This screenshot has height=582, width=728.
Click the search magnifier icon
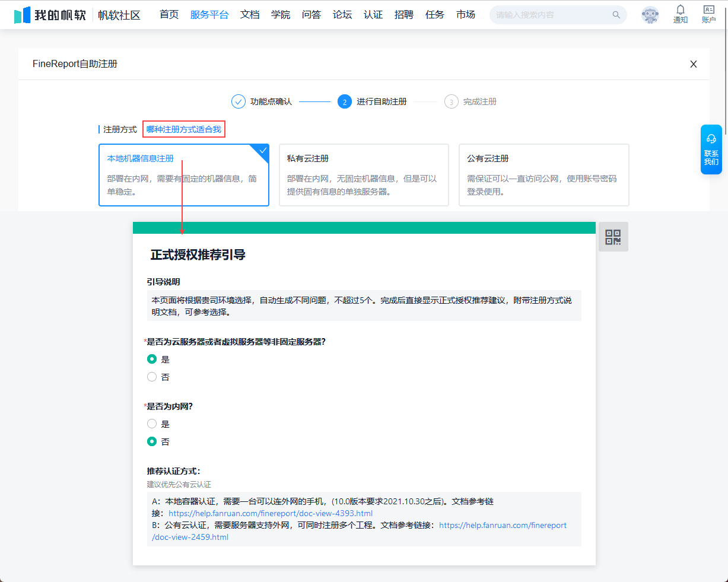click(616, 15)
